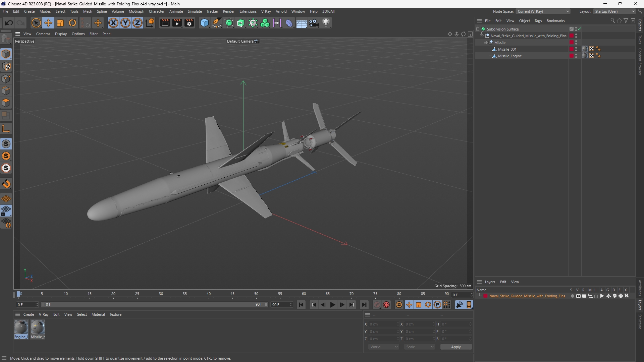The image size is (644, 362).
Task: Click the Coordinate System icon
Action: [x=150, y=23]
